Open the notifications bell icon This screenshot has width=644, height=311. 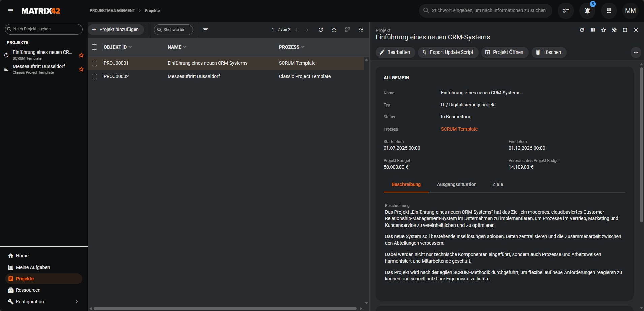coord(587,11)
